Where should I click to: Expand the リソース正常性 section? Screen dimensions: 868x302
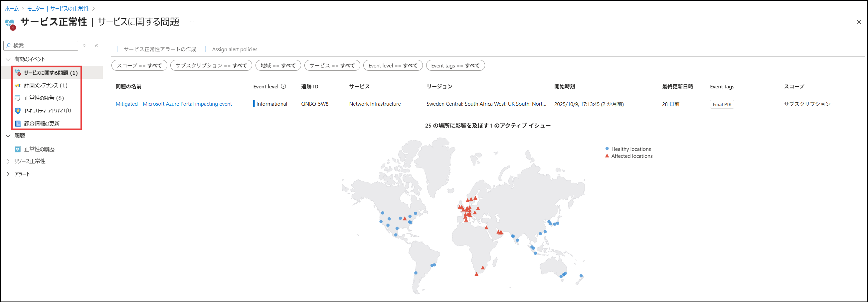(8, 161)
